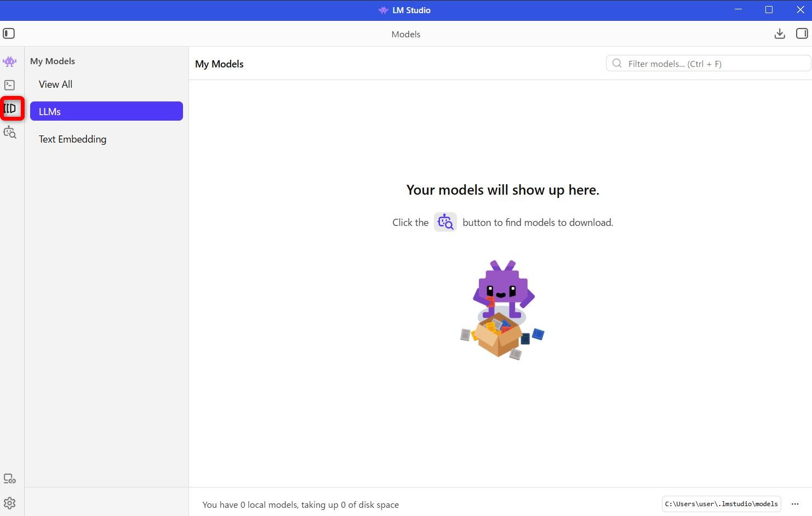Click the computer link icon above settings
The width and height of the screenshot is (812, 516).
(10, 479)
